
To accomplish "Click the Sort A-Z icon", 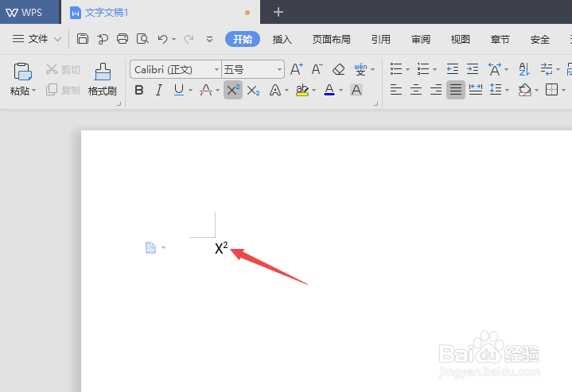I will tap(524, 69).
